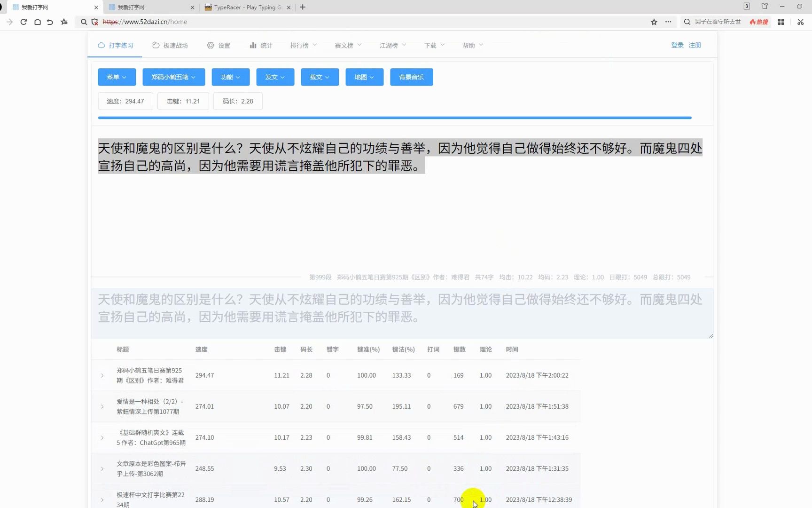812x508 pixels.
Task: Open the browser home page icon
Action: (37, 22)
